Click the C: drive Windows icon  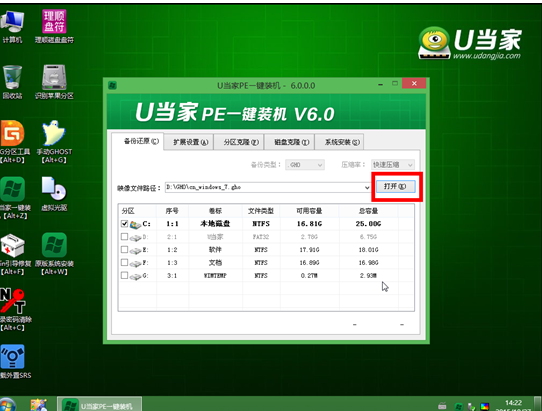pyautogui.click(x=135, y=225)
